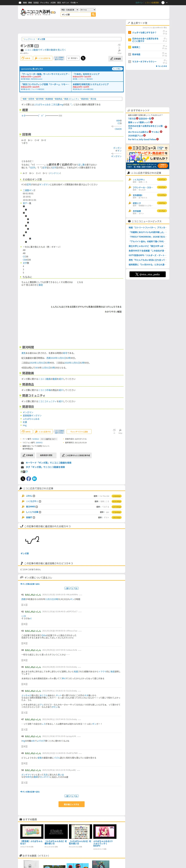Image resolution: width=186 pixels, height=868 pixels.
Task: Click この記事をもとに新規記事作成 button
Action: [76, 455]
